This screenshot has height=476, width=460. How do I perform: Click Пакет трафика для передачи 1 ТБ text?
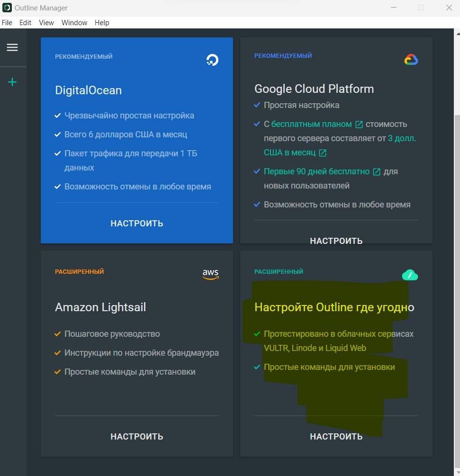click(131, 153)
